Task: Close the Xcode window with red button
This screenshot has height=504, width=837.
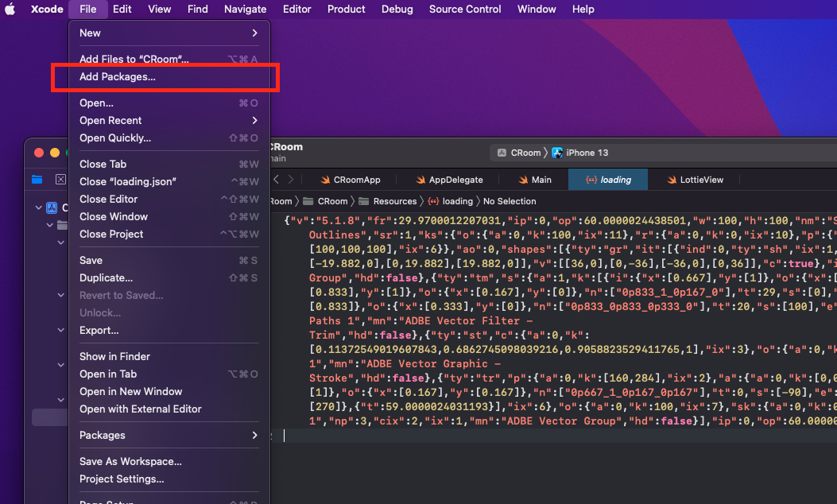Action: [x=39, y=153]
